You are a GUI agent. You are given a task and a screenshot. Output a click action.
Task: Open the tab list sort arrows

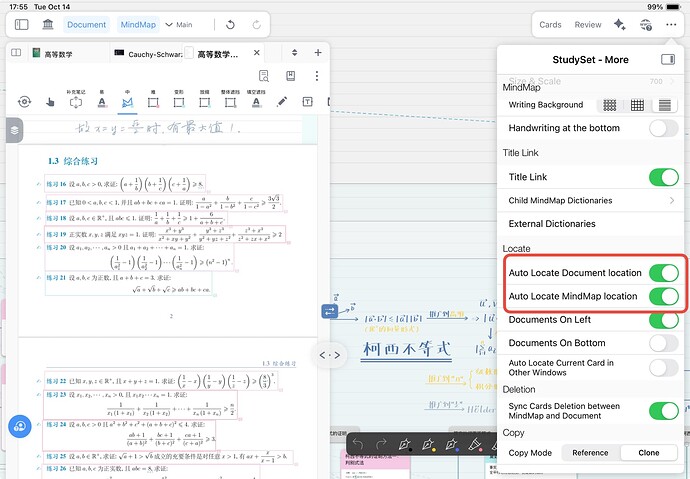point(292,52)
